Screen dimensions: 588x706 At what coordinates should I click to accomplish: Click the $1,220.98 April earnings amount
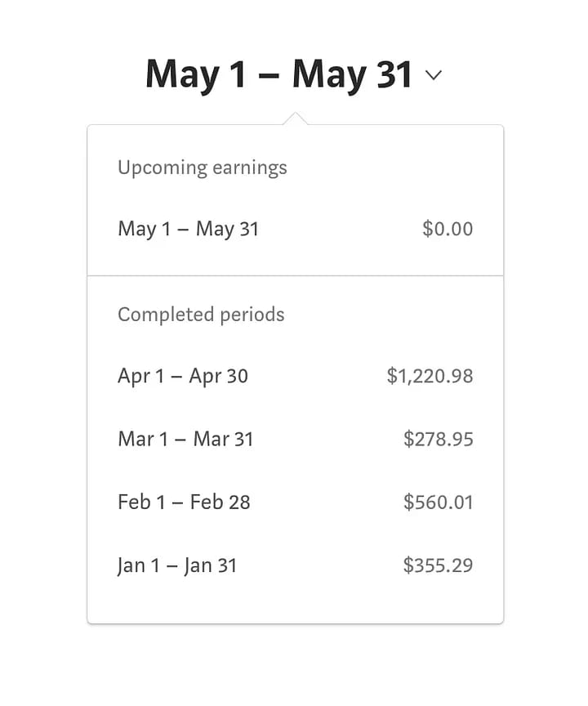coord(430,377)
